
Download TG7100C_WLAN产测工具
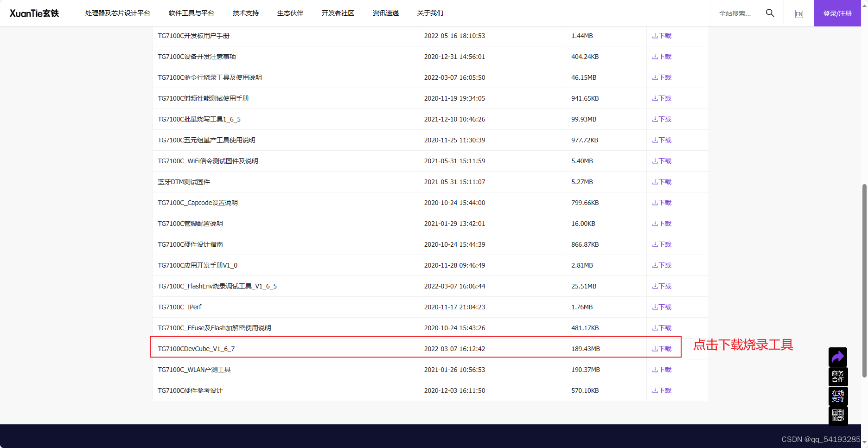[x=662, y=370]
